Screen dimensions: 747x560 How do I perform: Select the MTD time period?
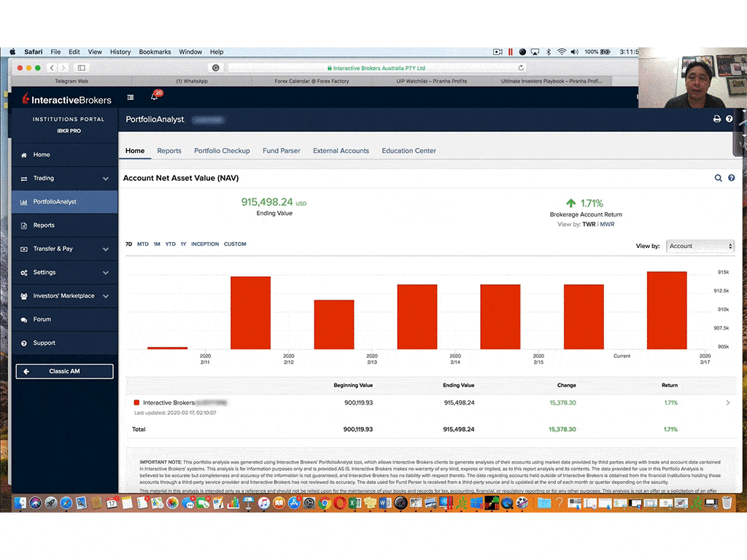pos(143,244)
